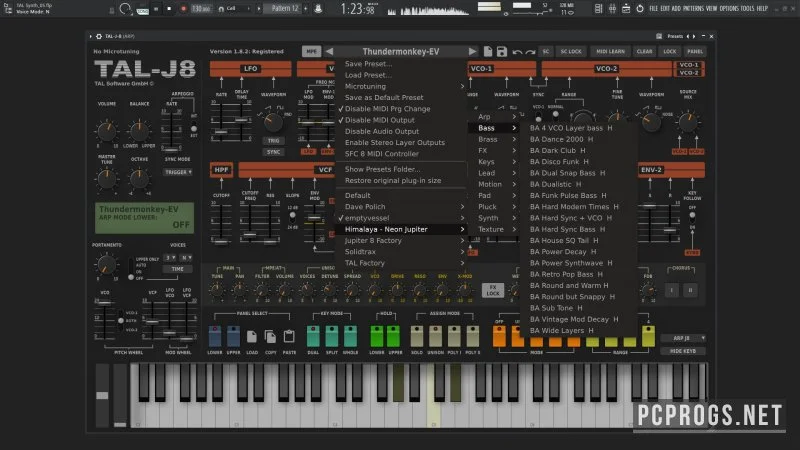Click the FX LOCK button

[x=493, y=290]
